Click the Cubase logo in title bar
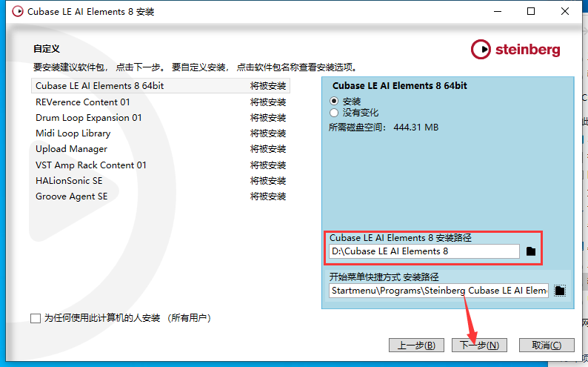The height and width of the screenshot is (367, 588). point(17,11)
